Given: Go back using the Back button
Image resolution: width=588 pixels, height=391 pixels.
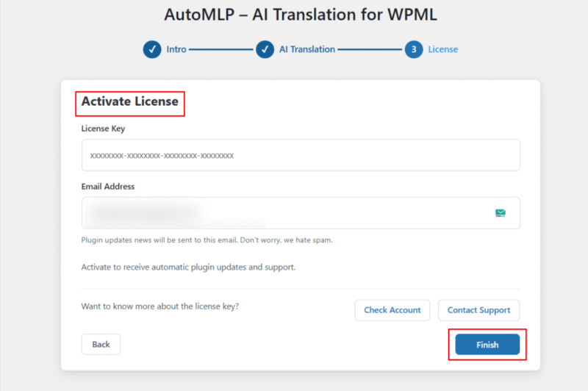Looking at the screenshot, I should point(101,344).
